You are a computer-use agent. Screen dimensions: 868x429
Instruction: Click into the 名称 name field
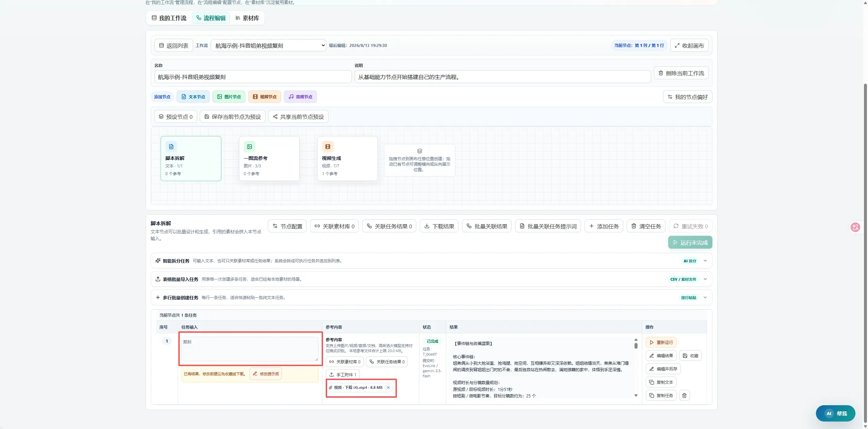coord(253,77)
